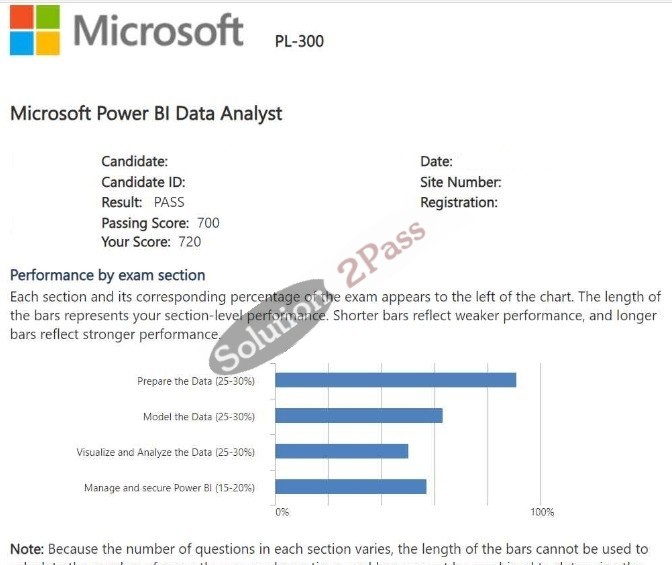This screenshot has width=672, height=565.
Task: Click the PASS result value
Action: point(169,202)
